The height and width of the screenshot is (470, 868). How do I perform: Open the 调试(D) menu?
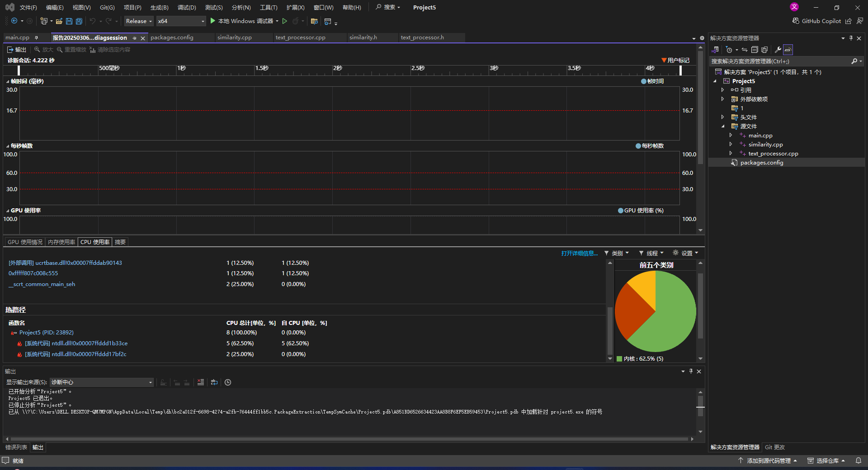click(187, 7)
